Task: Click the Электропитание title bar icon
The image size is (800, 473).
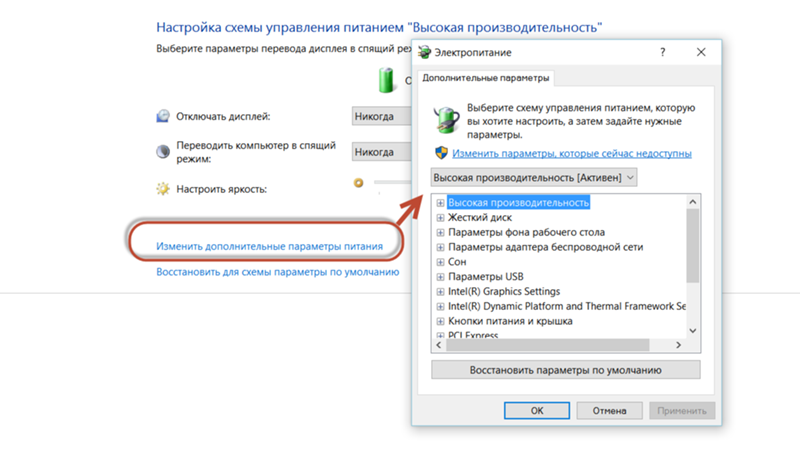Action: 424,52
